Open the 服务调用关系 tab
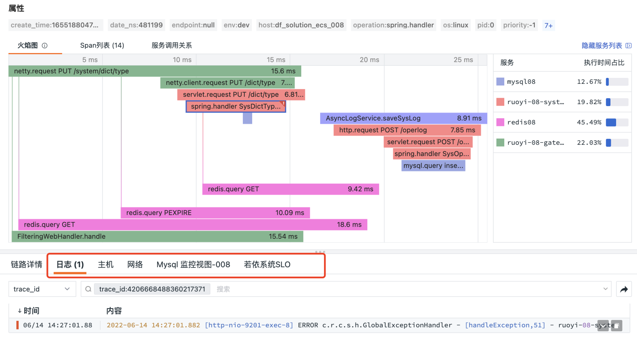The height and width of the screenshot is (364, 637). (x=172, y=45)
